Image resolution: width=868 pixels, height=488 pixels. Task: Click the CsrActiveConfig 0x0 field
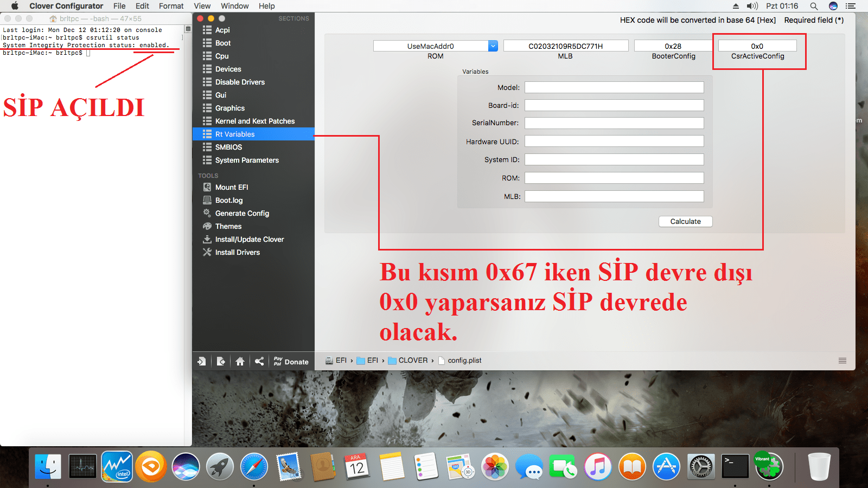(x=757, y=46)
